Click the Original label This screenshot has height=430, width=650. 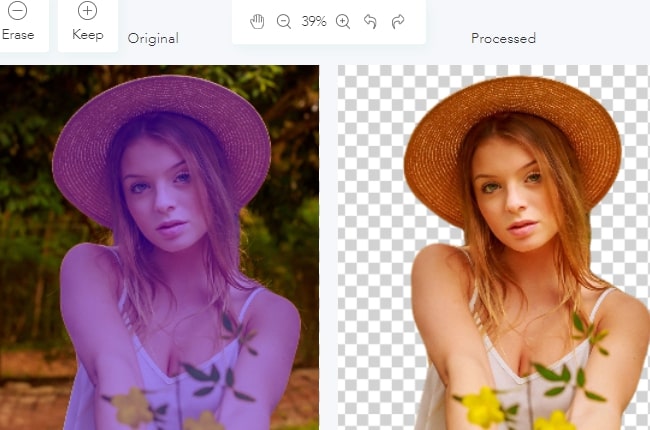click(153, 39)
